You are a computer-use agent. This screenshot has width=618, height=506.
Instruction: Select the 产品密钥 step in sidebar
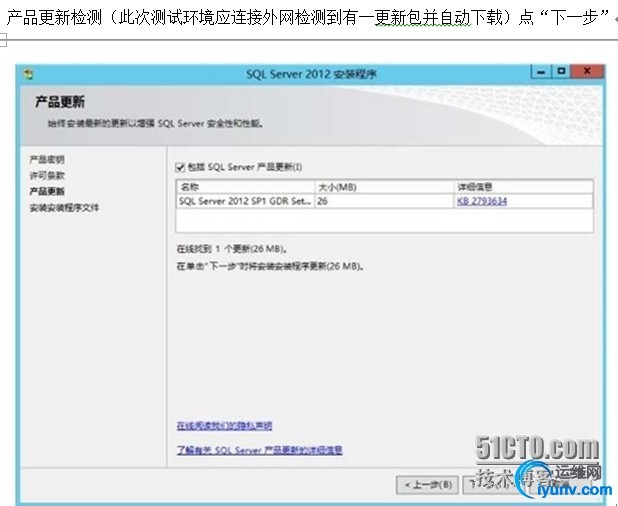tap(47, 160)
